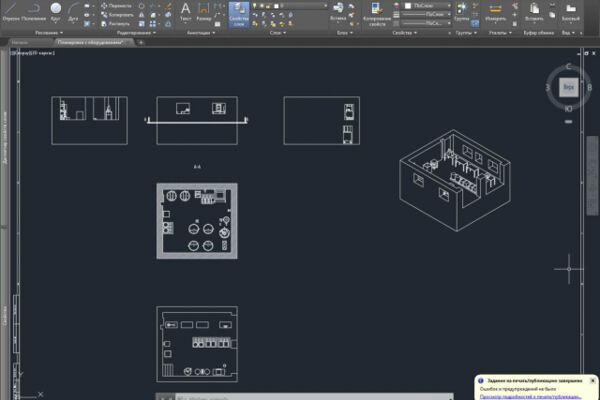Viewport: 600px width, 400px height.
Task: Click the Перенести (Move) tool
Action: (x=117, y=6)
